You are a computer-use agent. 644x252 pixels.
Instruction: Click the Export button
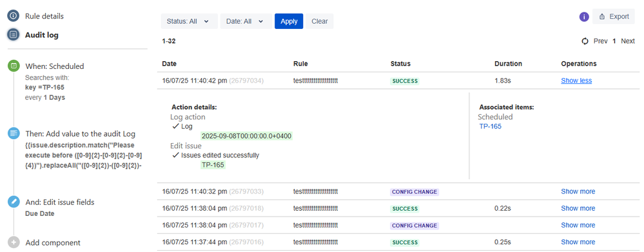tap(614, 16)
